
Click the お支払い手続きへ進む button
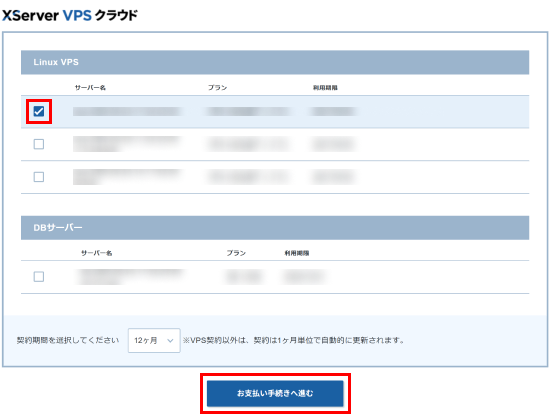275,393
